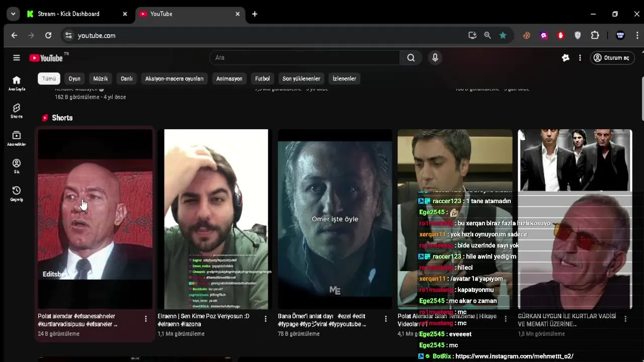The height and width of the screenshot is (362, 644).
Task: Open the purple flower extension icon
Action: tap(543, 35)
